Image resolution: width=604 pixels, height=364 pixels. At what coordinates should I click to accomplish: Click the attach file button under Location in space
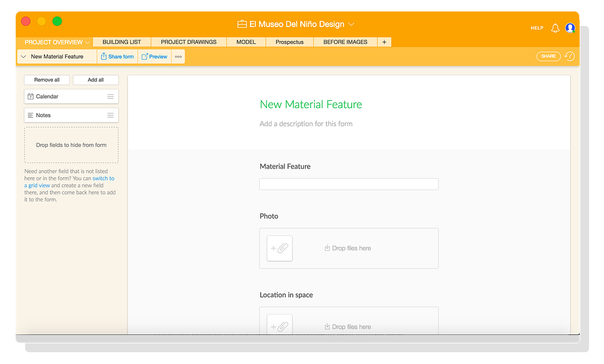(280, 324)
